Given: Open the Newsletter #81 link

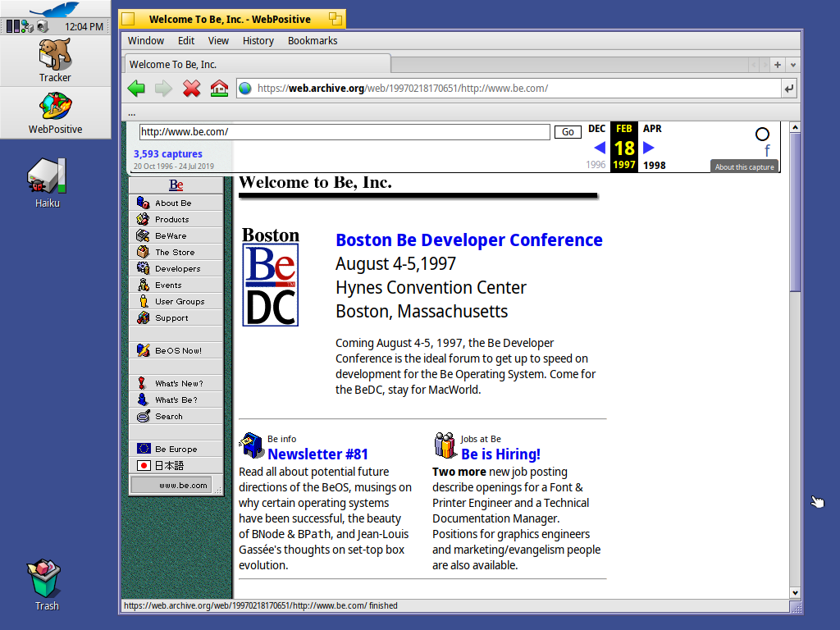Looking at the screenshot, I should (x=317, y=454).
